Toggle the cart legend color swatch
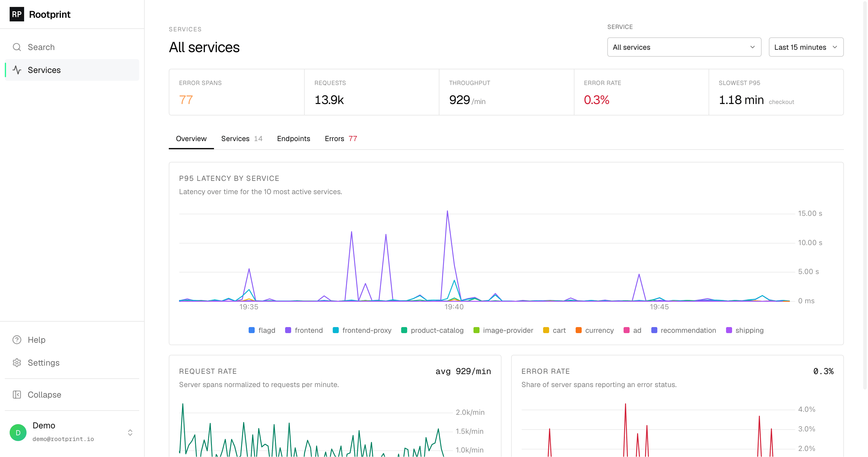868x457 pixels. (546, 330)
